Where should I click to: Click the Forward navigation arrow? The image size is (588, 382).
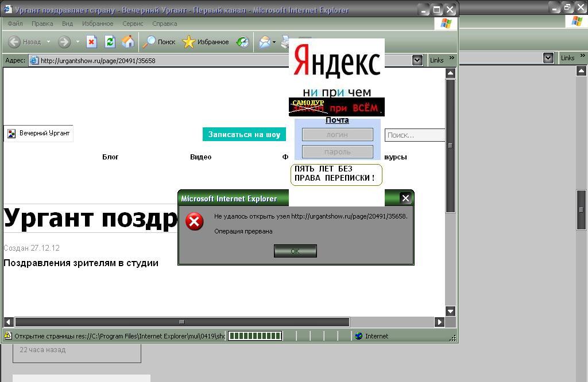[x=64, y=42]
